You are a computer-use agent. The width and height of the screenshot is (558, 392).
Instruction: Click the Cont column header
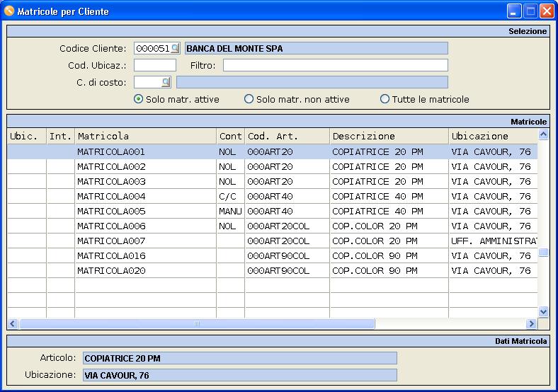pyautogui.click(x=231, y=136)
